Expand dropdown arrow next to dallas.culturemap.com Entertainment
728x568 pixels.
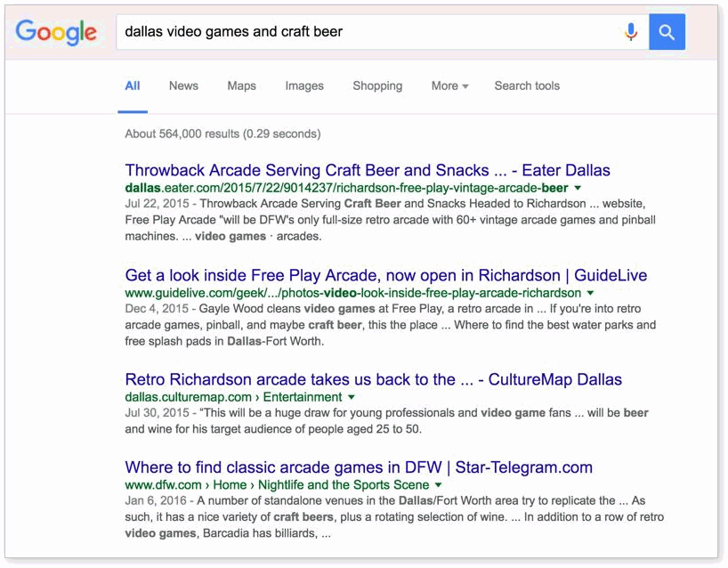click(x=352, y=397)
